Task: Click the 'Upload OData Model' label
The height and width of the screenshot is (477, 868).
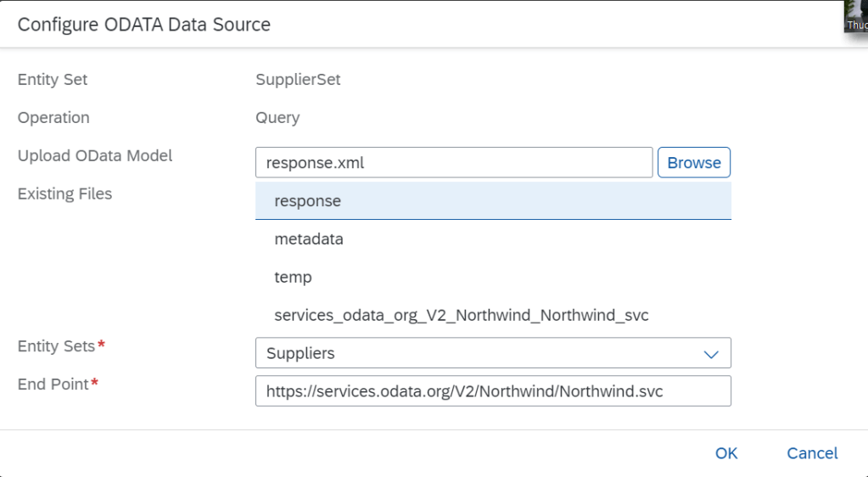Action: click(x=95, y=156)
